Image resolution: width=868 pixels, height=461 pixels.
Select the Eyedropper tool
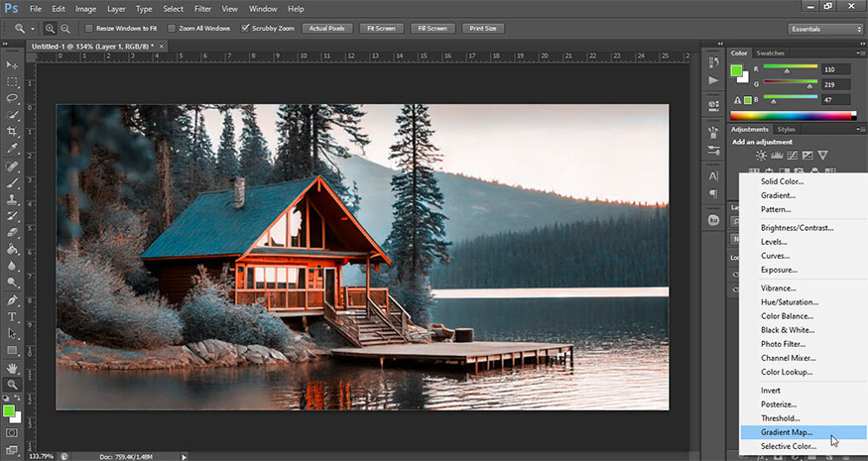point(13,149)
